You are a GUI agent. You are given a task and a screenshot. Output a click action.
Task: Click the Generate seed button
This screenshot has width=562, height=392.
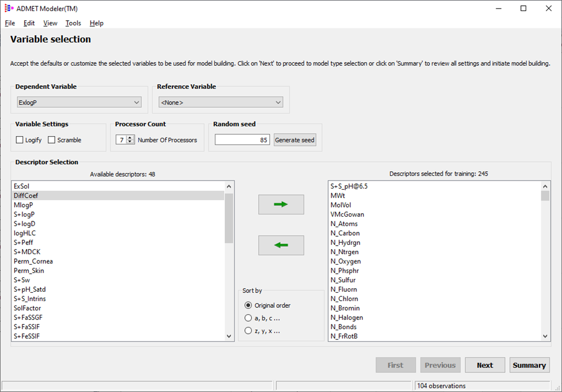(x=295, y=140)
